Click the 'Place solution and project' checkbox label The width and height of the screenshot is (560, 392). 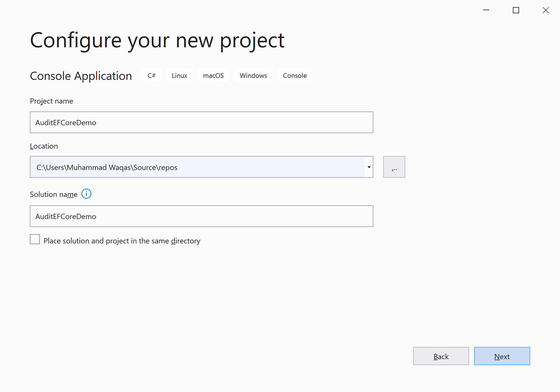[x=122, y=241]
